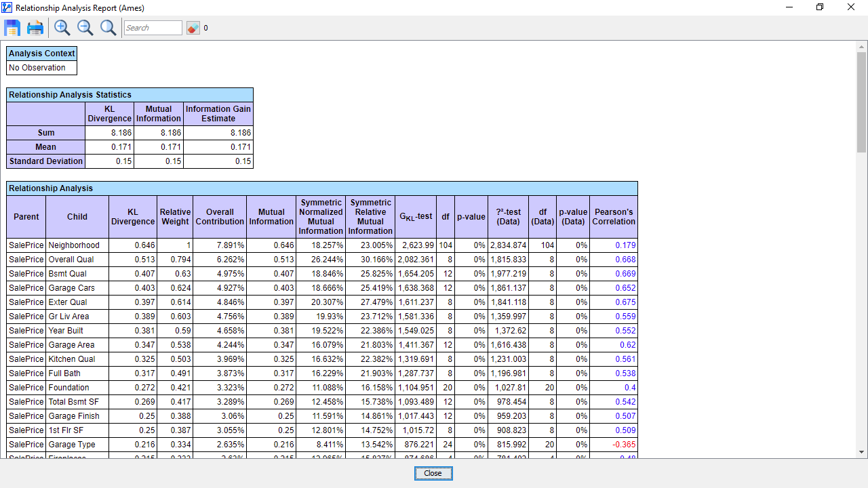Select the 'Neighborhood' child cell
868x488 pixels.
(77, 245)
